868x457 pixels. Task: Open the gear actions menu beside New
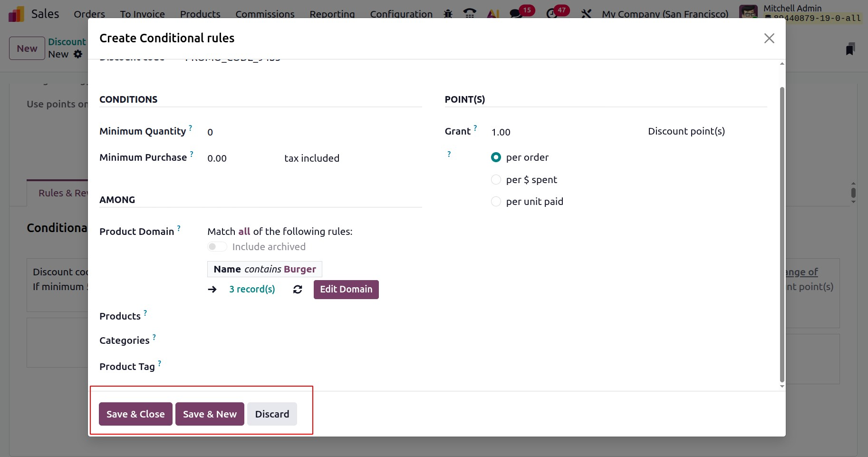tap(78, 54)
